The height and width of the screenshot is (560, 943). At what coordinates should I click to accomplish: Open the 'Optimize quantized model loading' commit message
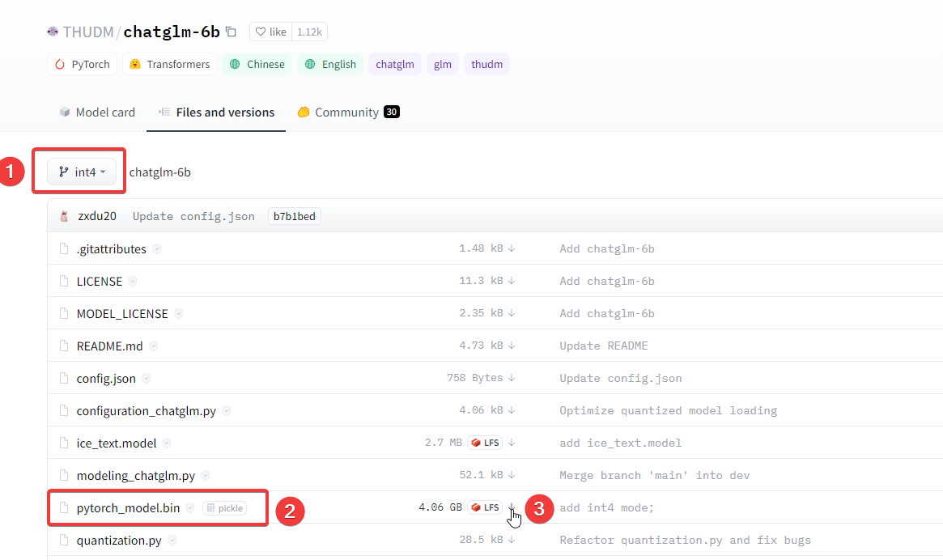point(668,411)
